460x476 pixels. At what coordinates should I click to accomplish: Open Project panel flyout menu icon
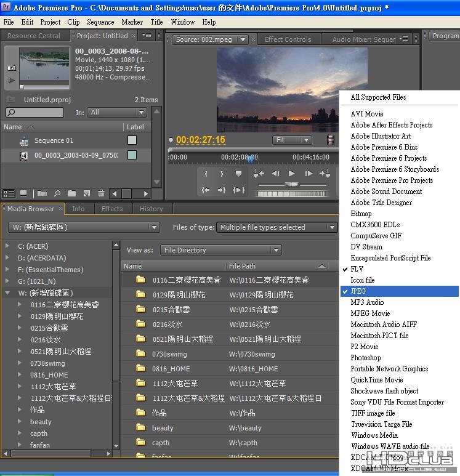tap(147, 35)
